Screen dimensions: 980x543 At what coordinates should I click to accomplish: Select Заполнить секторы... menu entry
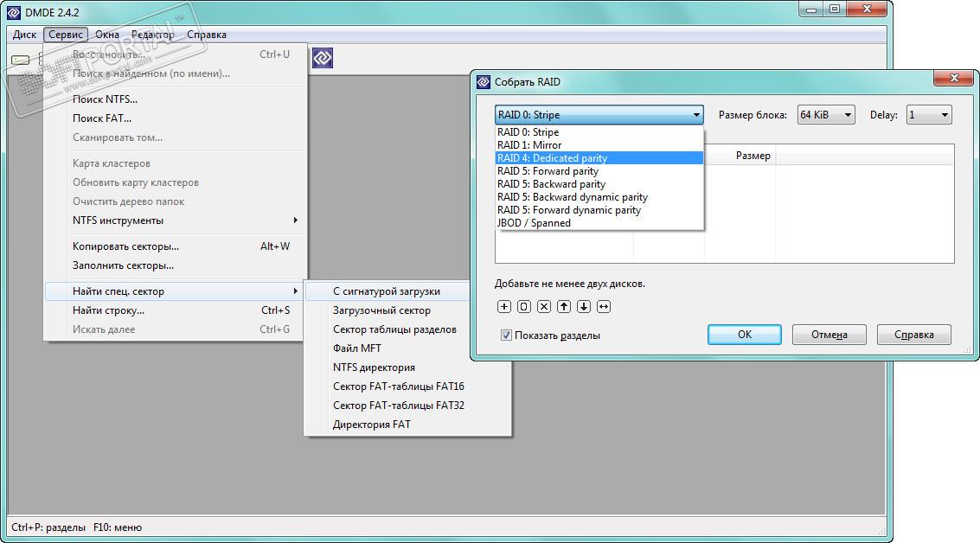point(176,265)
